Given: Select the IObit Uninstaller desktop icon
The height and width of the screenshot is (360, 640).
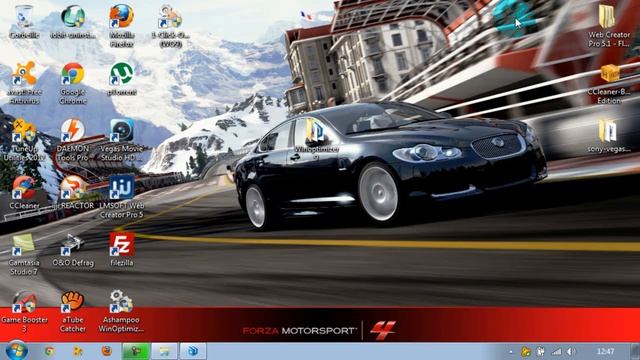Looking at the screenshot, I should (x=73, y=21).
